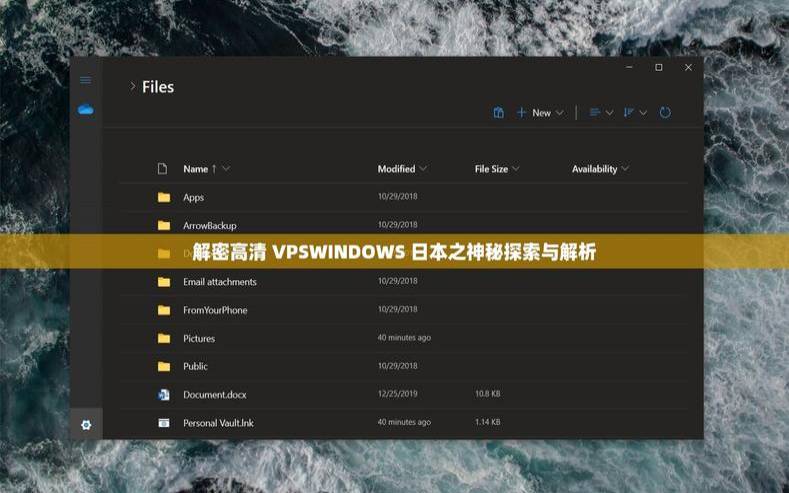Image resolution: width=789 pixels, height=493 pixels.
Task: Click the 1.14 KB file size
Action: point(488,422)
